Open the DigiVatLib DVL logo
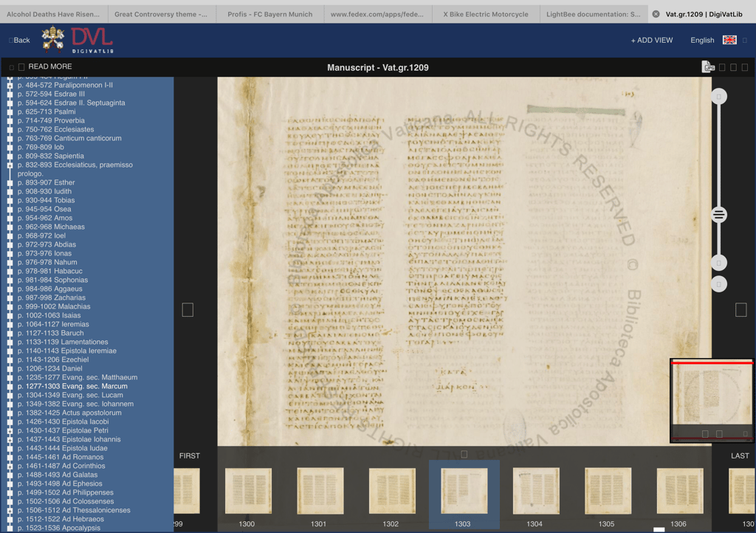 (x=92, y=40)
